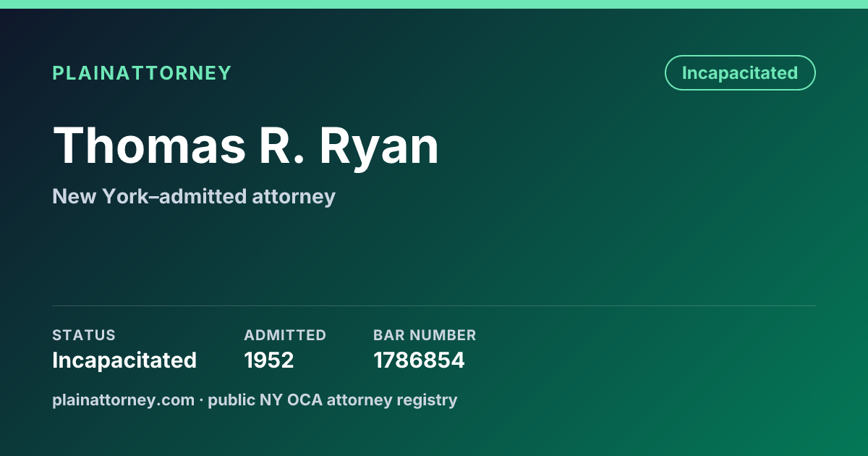This screenshot has height=456, width=868.
Task: Click the BAR NUMBER label
Action: [425, 335]
